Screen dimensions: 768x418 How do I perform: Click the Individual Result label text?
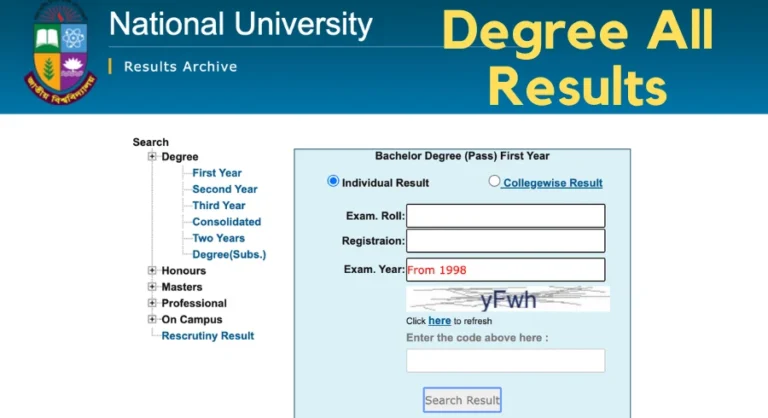[385, 183]
